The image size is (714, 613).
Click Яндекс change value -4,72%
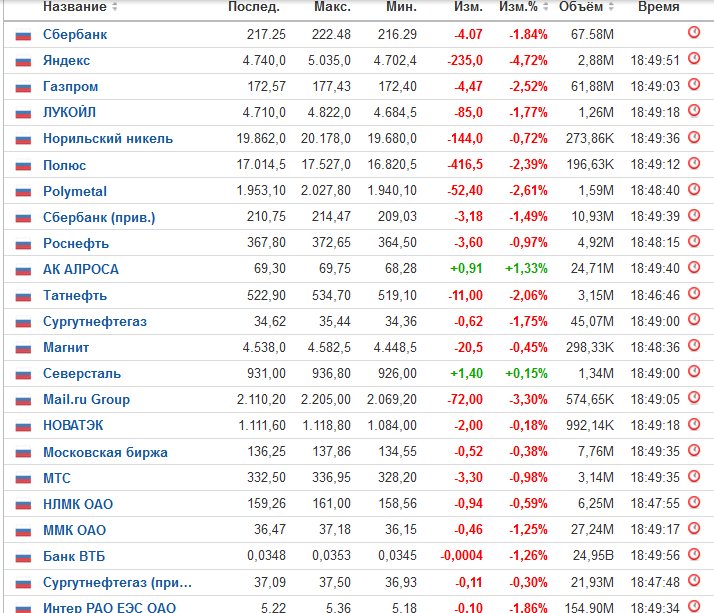pos(528,61)
